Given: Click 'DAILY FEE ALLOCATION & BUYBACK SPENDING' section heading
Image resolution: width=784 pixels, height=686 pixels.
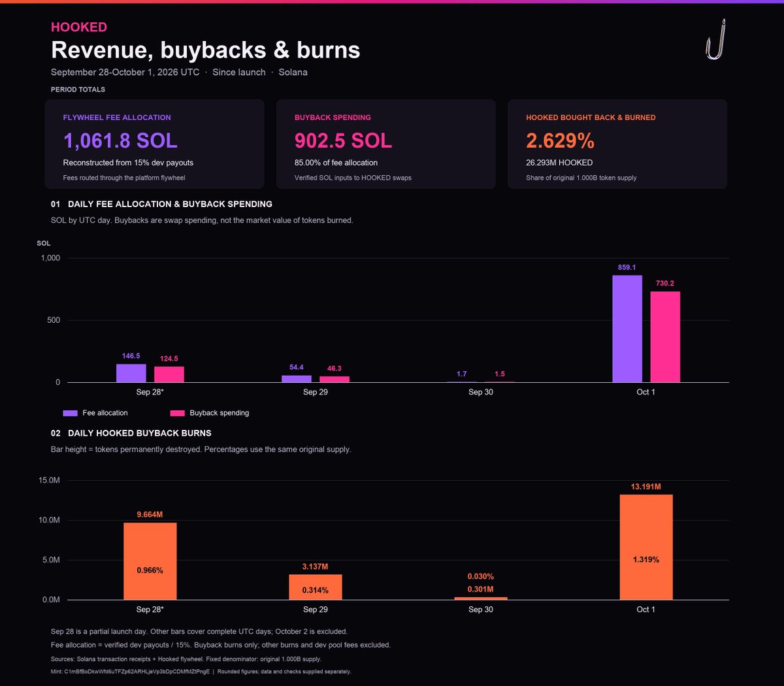Looking at the screenshot, I should click(170, 204).
